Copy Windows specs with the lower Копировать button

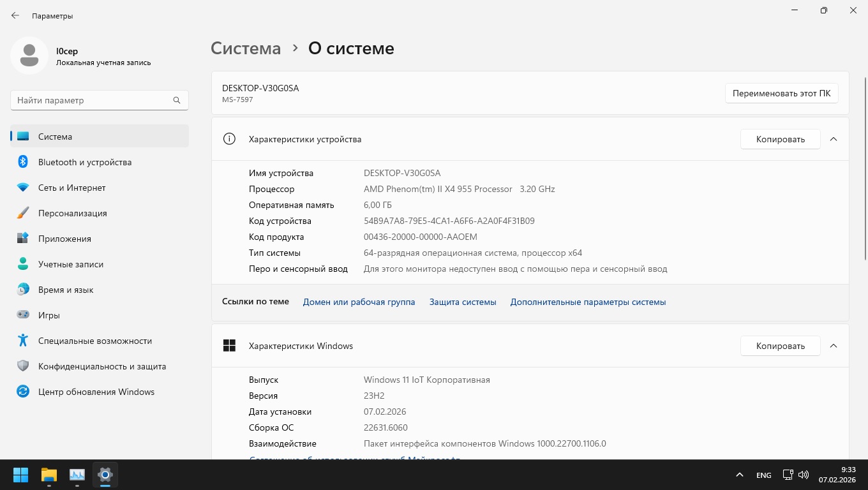point(781,346)
